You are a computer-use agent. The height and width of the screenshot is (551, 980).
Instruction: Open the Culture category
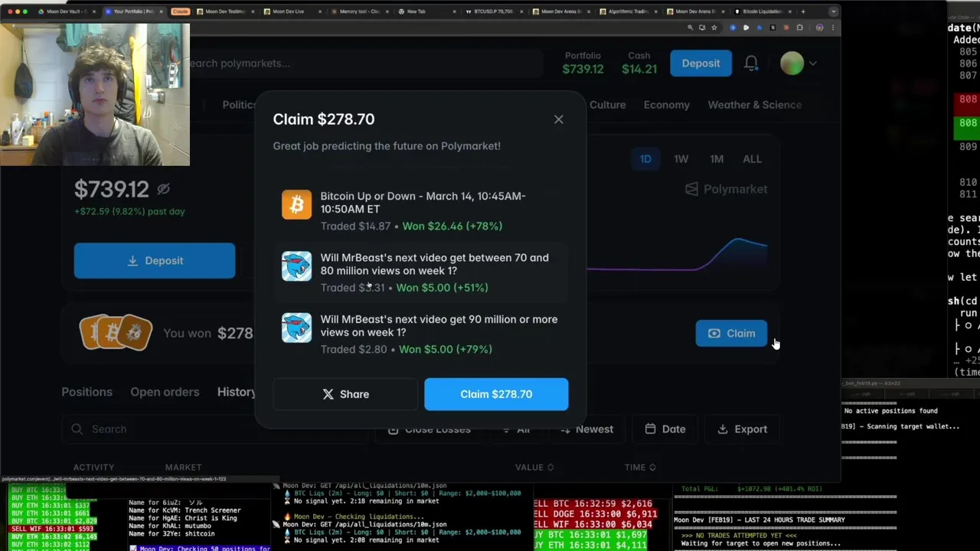pos(607,105)
